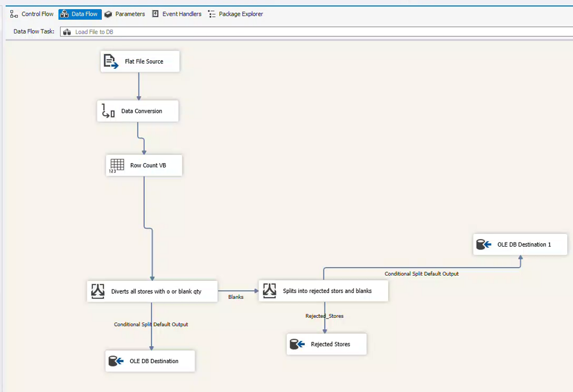Select the Rejected Stores component label

coord(330,344)
